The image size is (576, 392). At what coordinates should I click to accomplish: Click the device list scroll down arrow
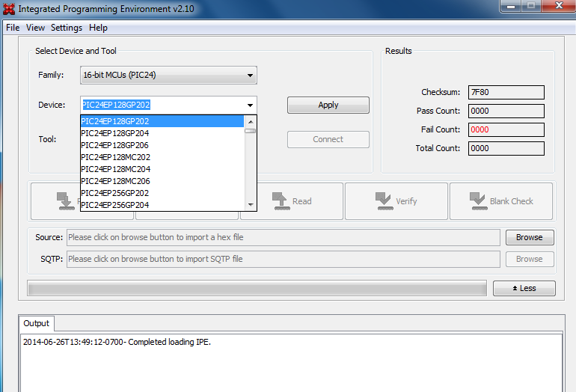[x=251, y=205]
